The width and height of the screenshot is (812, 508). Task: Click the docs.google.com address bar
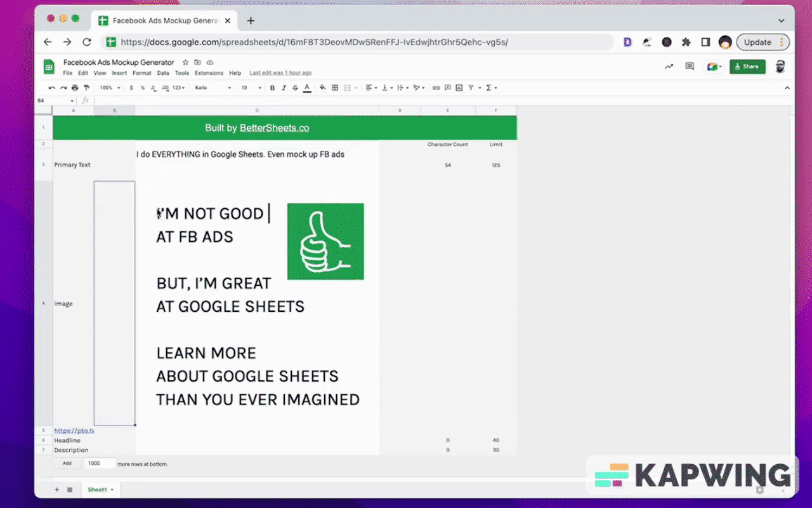357,42
